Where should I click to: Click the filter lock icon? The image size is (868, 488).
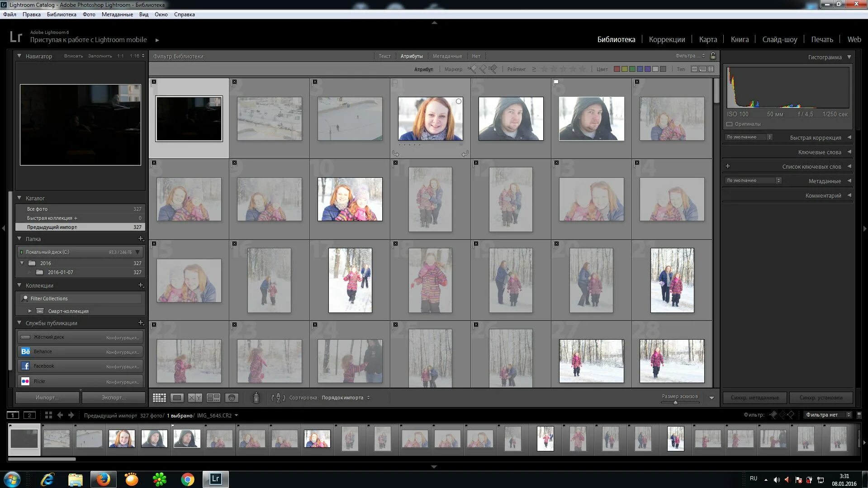(x=713, y=56)
